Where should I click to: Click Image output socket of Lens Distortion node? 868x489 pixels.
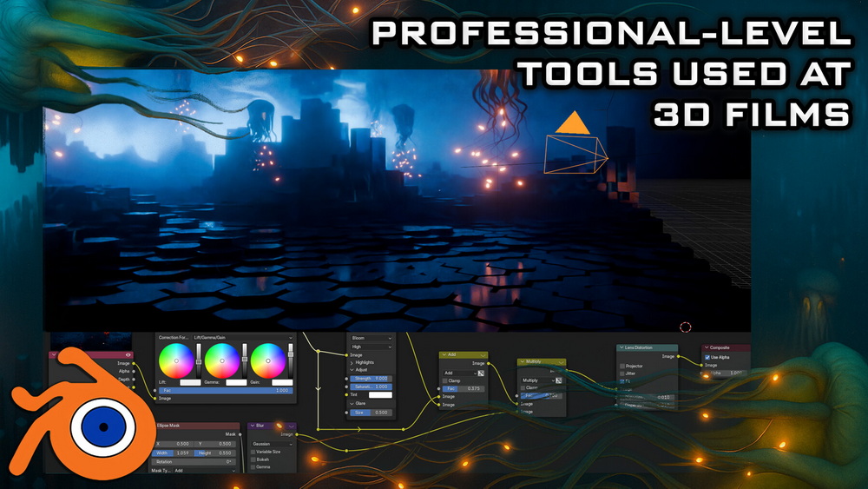click(680, 357)
